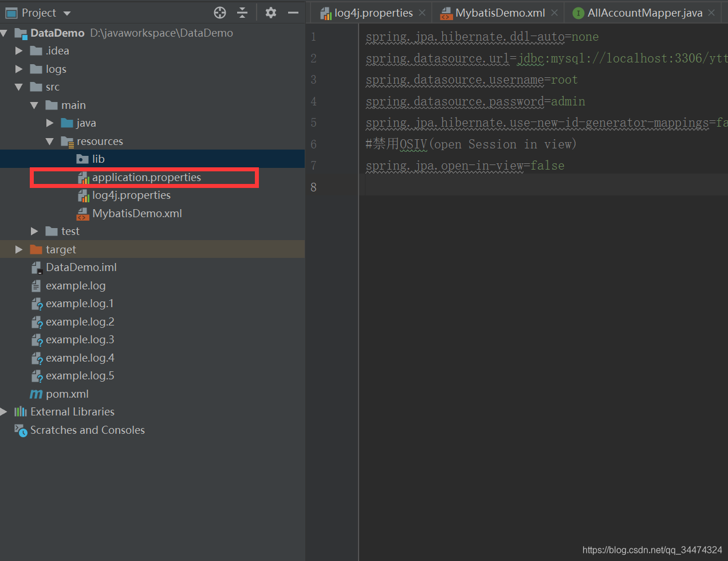
Task: Select log4j.properties in the tree
Action: [131, 195]
